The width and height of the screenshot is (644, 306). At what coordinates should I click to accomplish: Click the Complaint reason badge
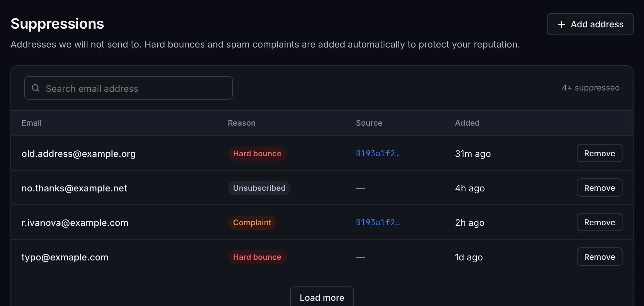click(252, 222)
